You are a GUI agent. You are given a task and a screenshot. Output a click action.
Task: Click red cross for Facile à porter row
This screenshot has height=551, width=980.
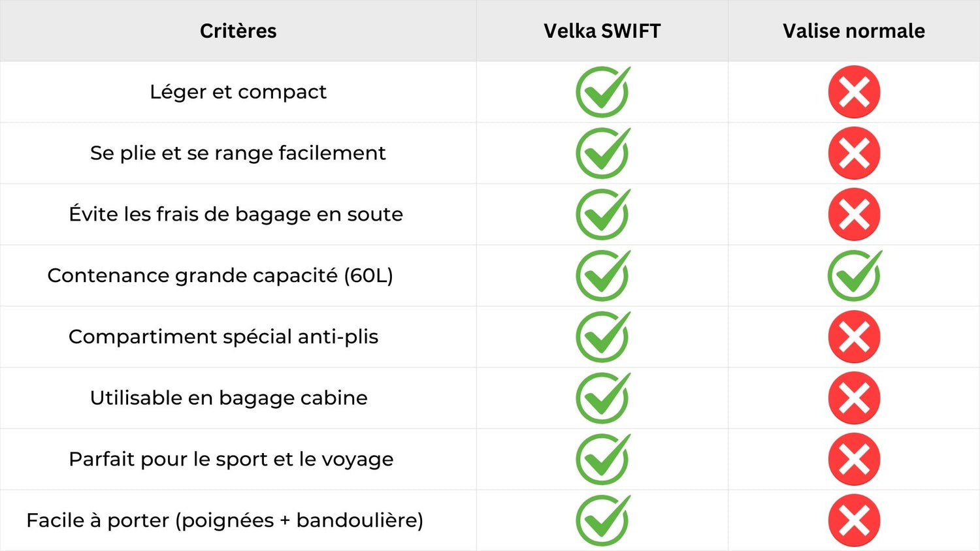pyautogui.click(x=854, y=520)
